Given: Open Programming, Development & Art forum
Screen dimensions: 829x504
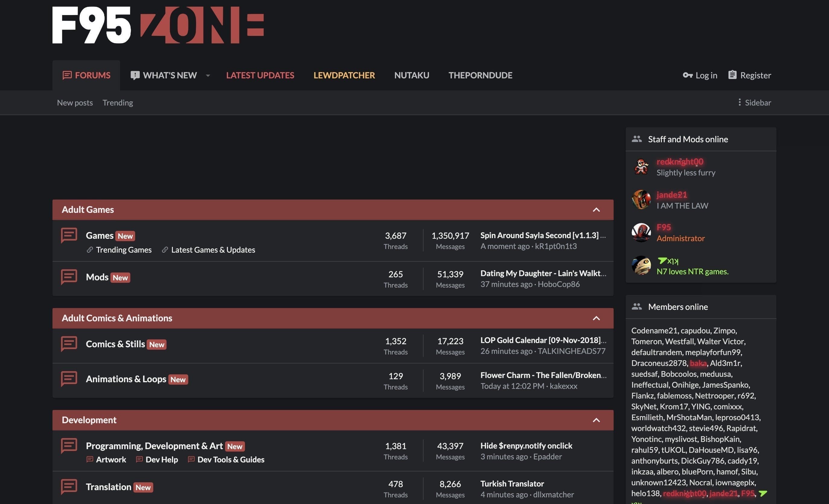Looking at the screenshot, I should (154, 446).
